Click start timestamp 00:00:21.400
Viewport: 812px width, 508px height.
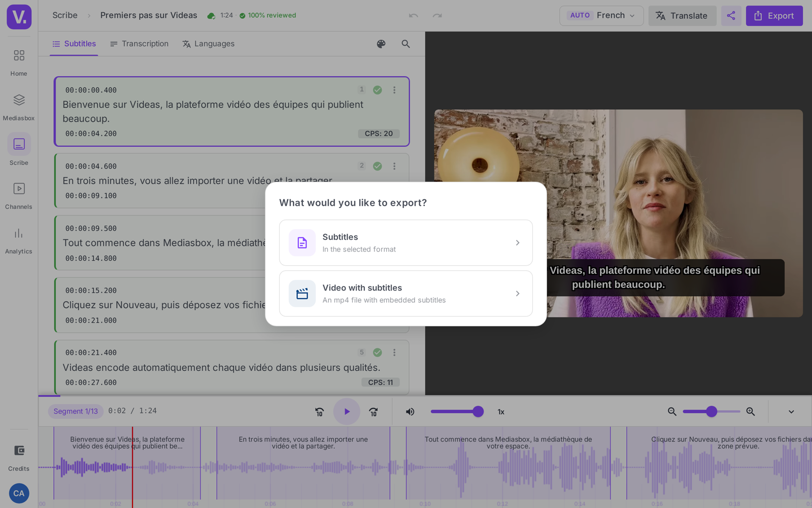91,353
